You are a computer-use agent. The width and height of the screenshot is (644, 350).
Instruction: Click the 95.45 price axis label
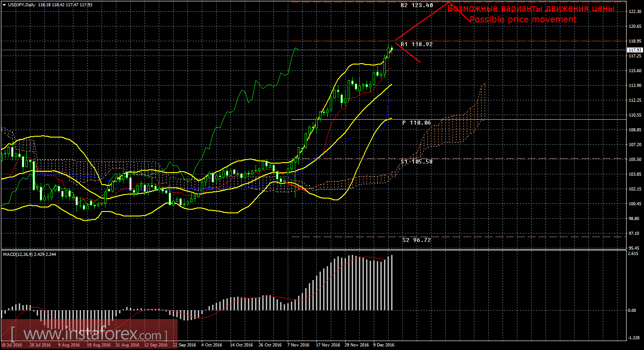[634, 248]
